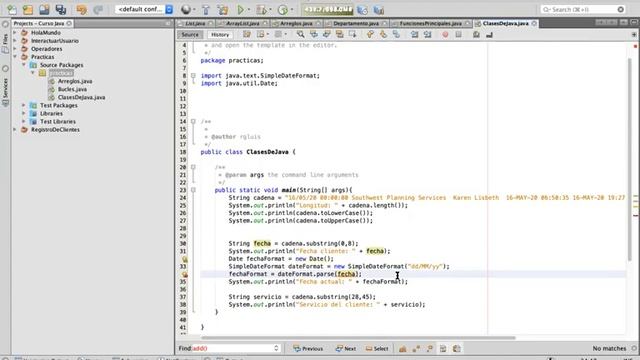Open the Profile Project dropdown arrow

(x=292, y=9)
